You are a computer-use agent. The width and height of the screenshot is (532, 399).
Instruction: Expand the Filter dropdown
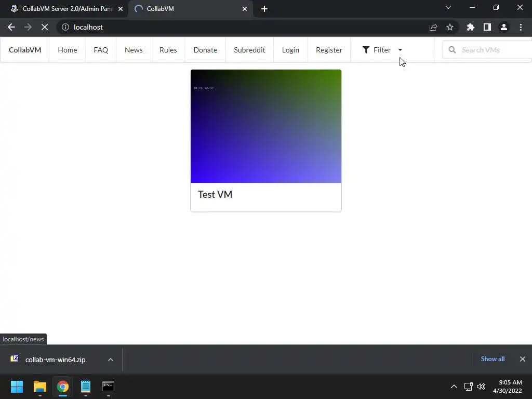(382, 50)
